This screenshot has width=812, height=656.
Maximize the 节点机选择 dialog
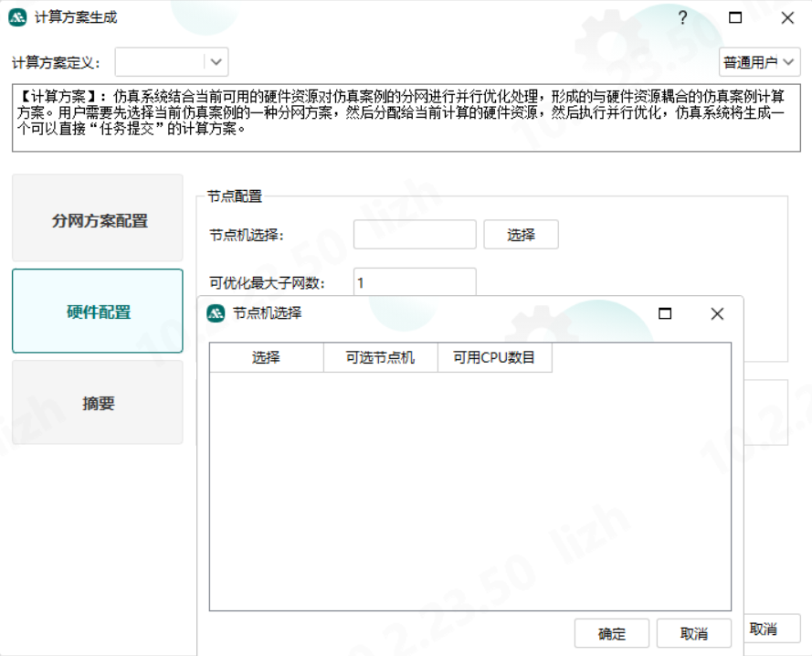(x=665, y=313)
